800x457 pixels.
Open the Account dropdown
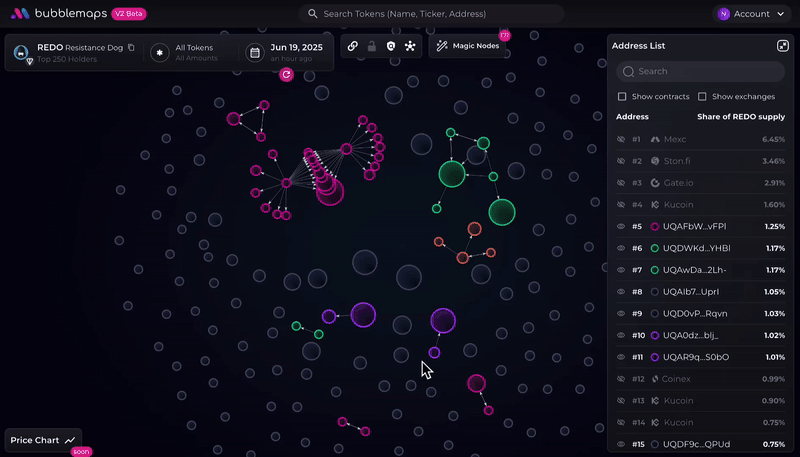pos(751,14)
